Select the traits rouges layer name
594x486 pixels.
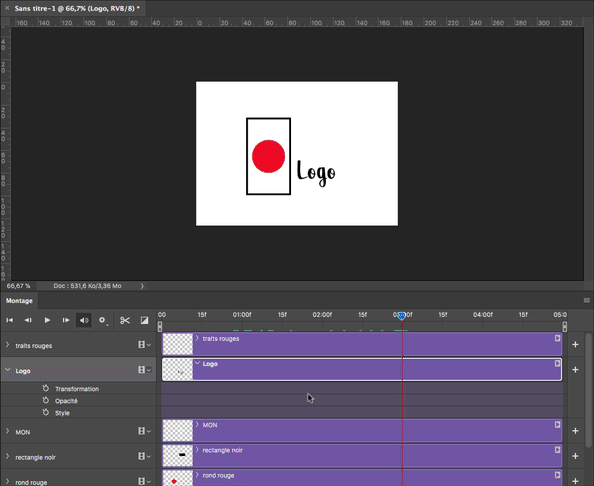(x=34, y=345)
